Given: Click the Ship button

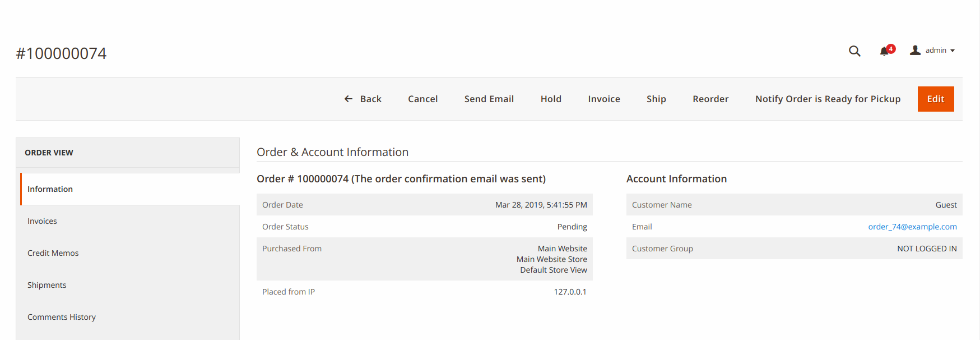Looking at the screenshot, I should tap(656, 99).
